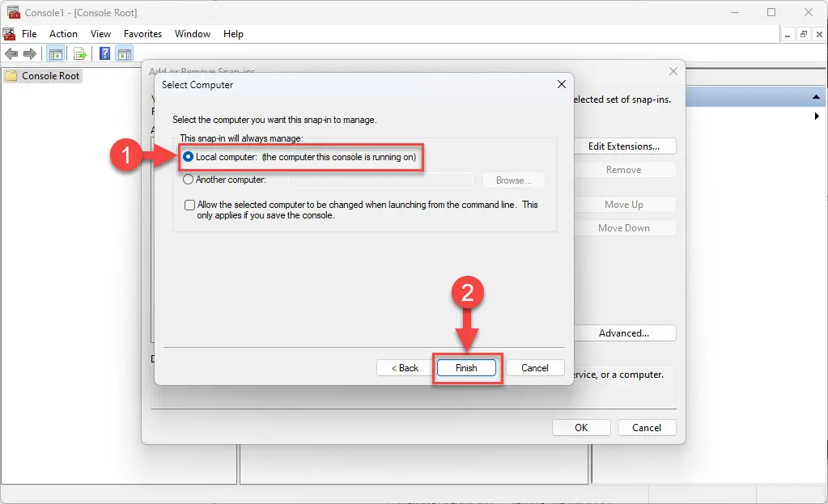Enable the allow computer change from command line checkbox
828x504 pixels.
pos(189,205)
